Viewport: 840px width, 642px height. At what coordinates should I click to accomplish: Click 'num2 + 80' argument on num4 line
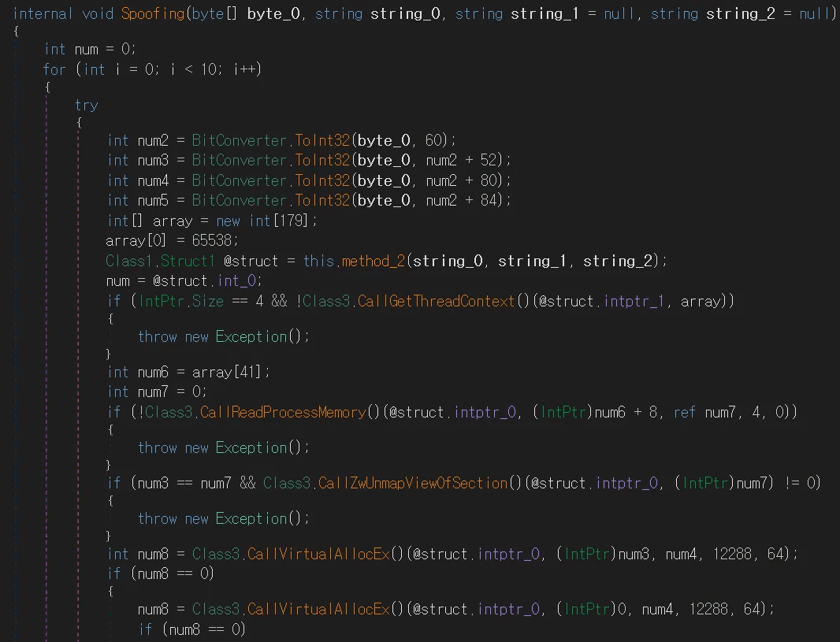pyautogui.click(x=462, y=180)
